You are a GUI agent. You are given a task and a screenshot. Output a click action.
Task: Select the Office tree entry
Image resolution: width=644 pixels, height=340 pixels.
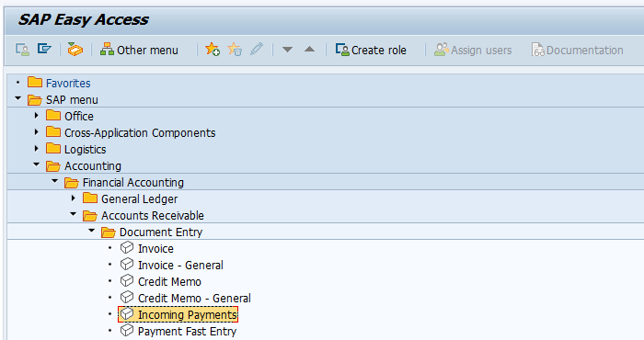click(x=79, y=117)
